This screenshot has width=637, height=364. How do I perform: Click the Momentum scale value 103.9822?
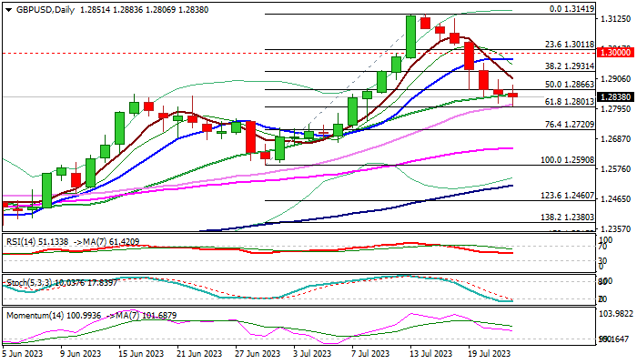(x=616, y=313)
